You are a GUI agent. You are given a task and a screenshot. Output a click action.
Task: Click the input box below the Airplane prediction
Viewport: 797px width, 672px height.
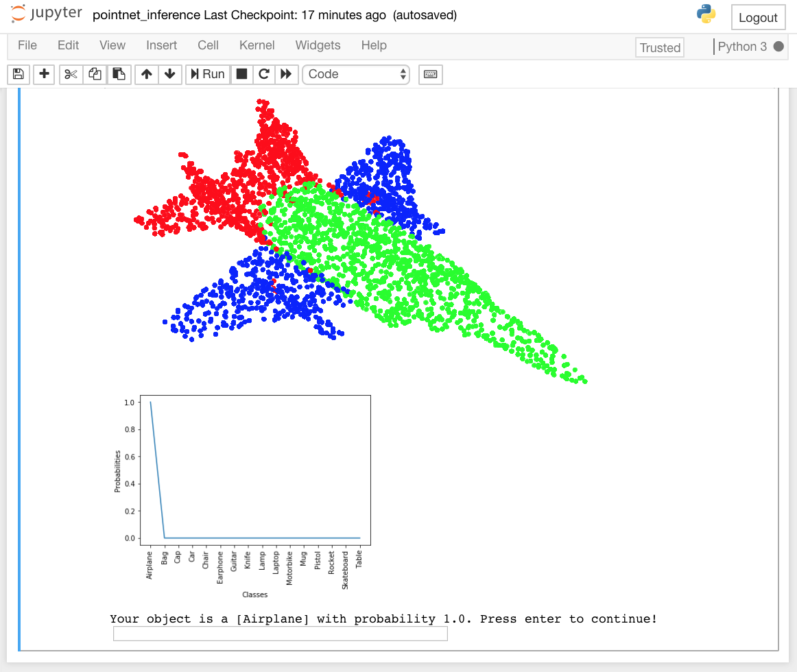(x=280, y=634)
